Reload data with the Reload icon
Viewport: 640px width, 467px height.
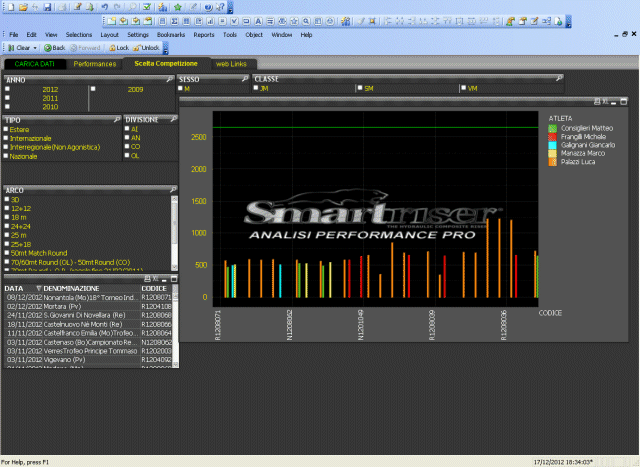[90, 7]
